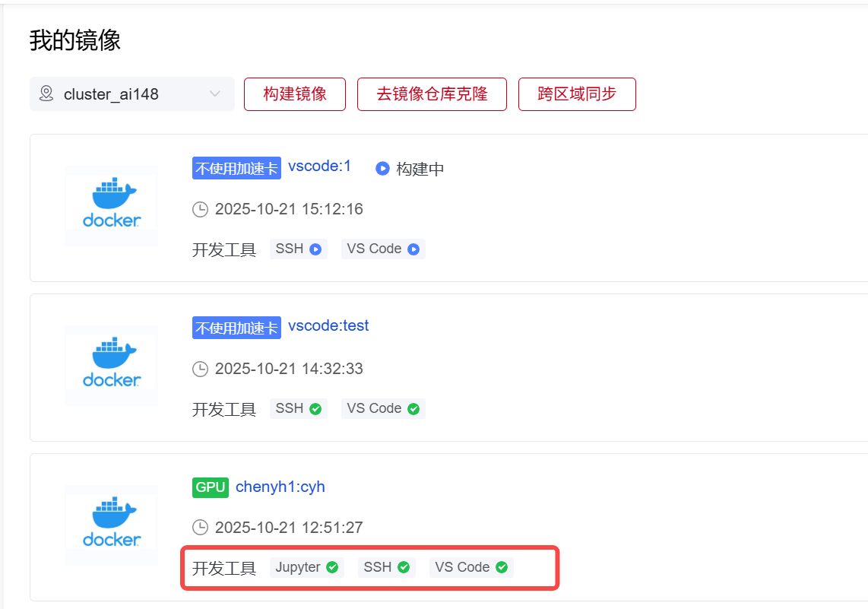Click the Docker logo of vscode:test image
The width and height of the screenshot is (868, 609).
pyautogui.click(x=111, y=365)
